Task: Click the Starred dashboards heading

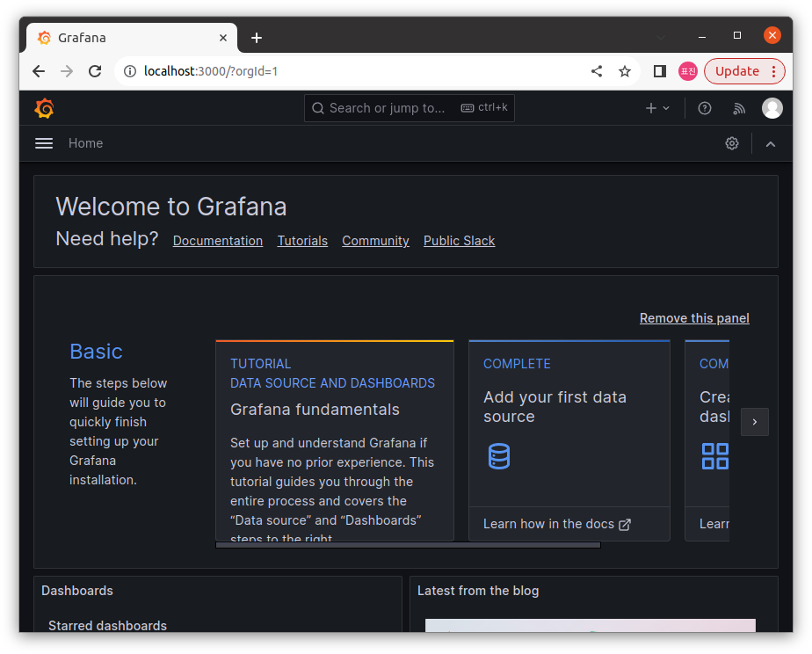Action: [108, 626]
